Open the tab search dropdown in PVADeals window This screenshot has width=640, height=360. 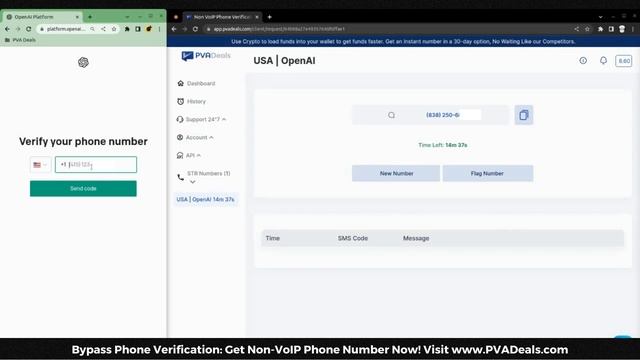600,17
